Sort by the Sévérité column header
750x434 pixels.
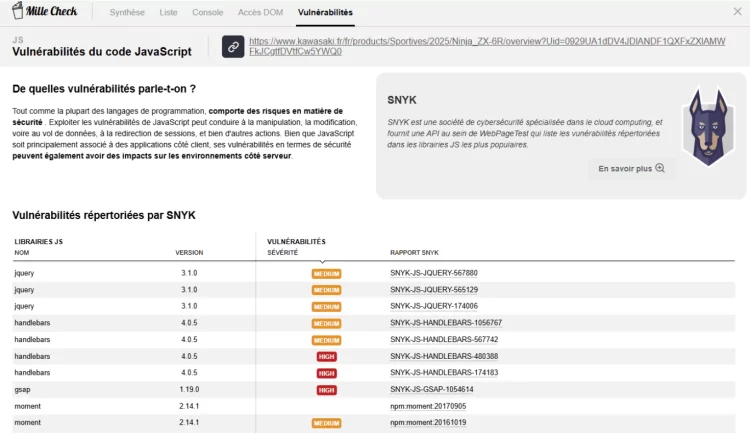coord(283,253)
